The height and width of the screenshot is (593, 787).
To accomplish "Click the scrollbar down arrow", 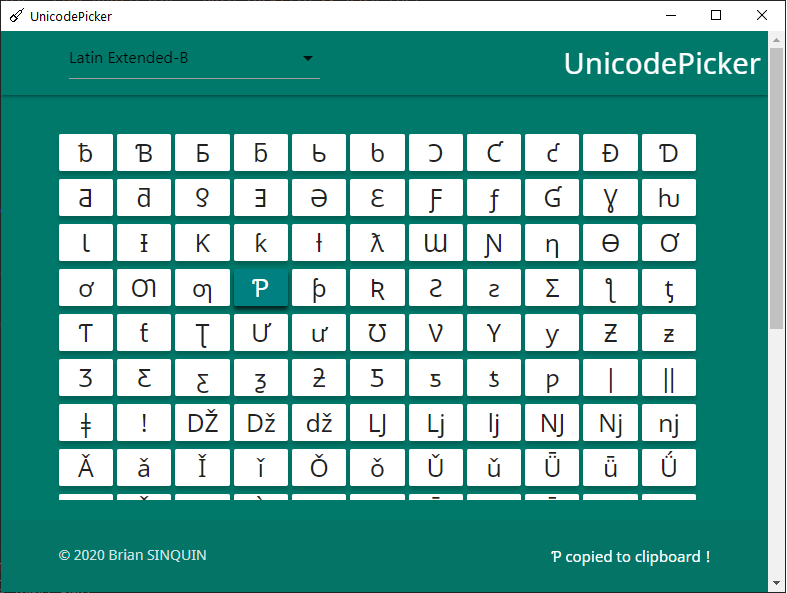I will pyautogui.click(x=777, y=583).
